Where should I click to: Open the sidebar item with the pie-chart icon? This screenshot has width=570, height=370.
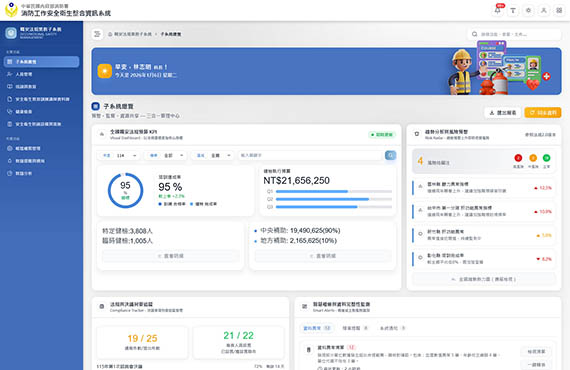click(x=41, y=173)
